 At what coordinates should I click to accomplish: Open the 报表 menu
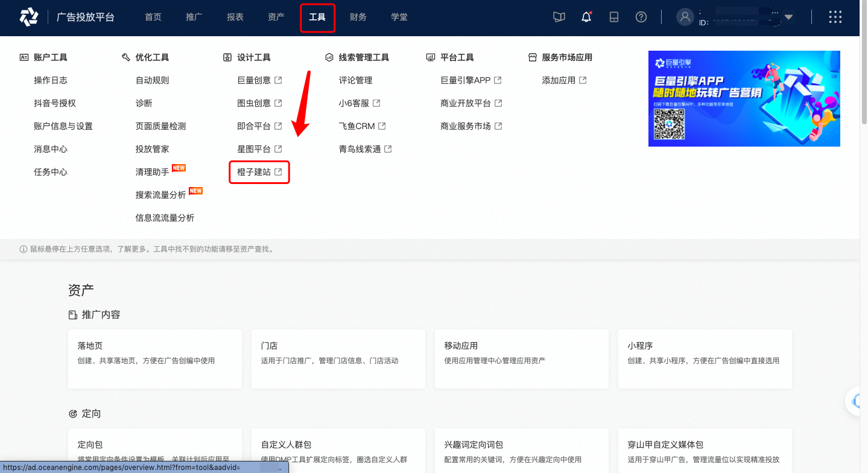235,17
